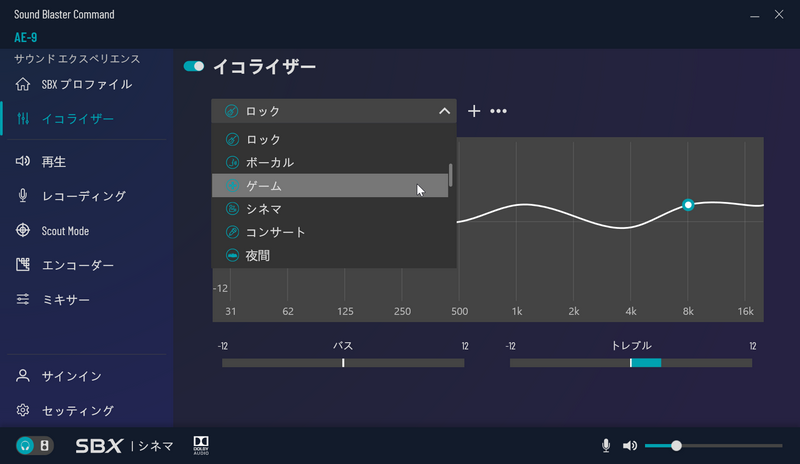800x464 pixels.
Task: Open SBX プロファイル page
Action: [87, 84]
